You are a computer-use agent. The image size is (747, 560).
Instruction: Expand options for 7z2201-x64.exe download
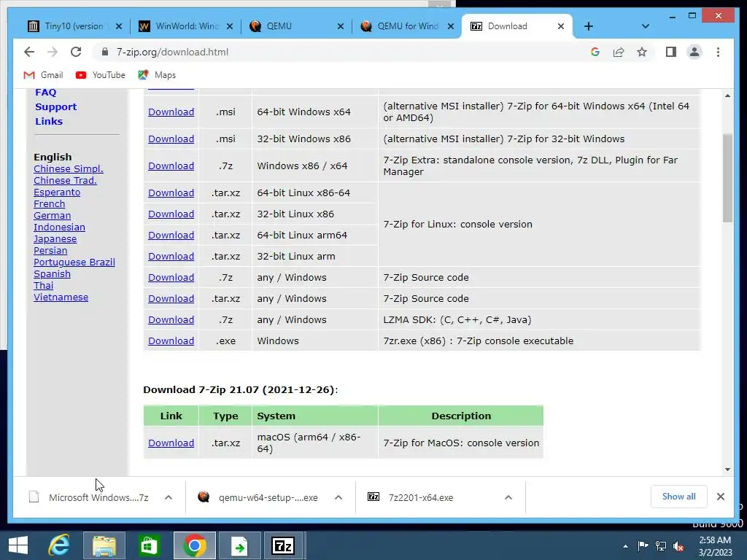508,497
